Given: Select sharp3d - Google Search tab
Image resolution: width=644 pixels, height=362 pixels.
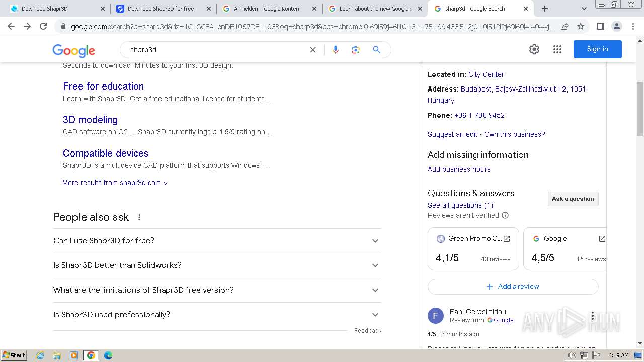Looking at the screenshot, I should (480, 9).
